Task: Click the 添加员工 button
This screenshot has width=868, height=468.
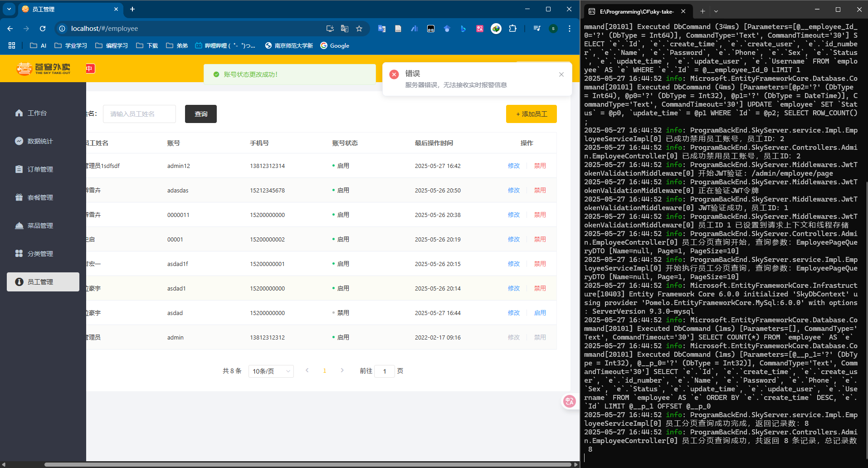Action: [531, 114]
